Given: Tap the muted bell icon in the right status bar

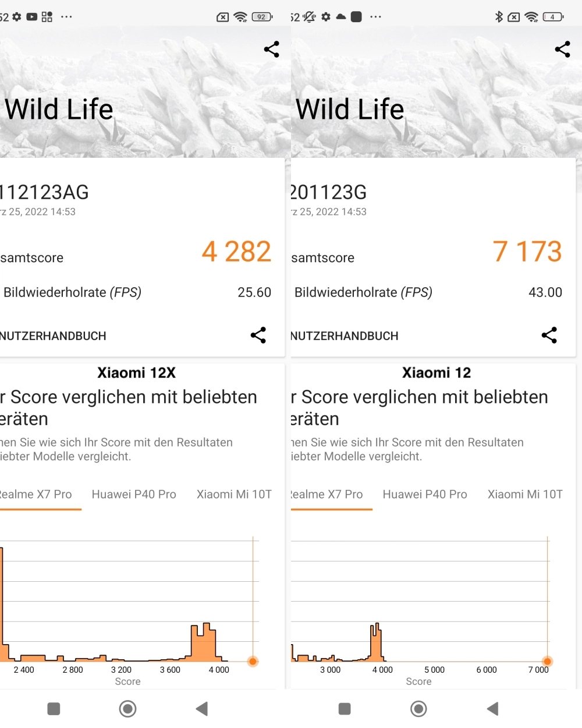Looking at the screenshot, I should (x=310, y=17).
